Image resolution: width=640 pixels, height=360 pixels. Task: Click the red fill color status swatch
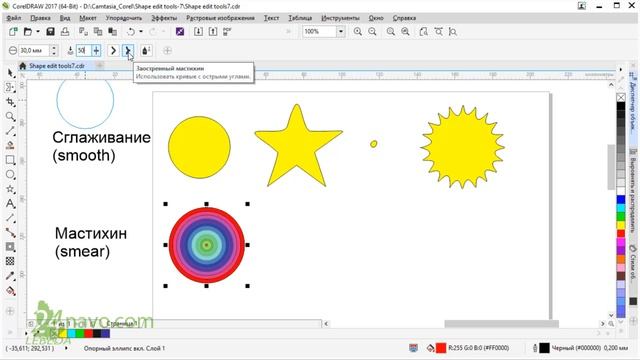[441, 348]
